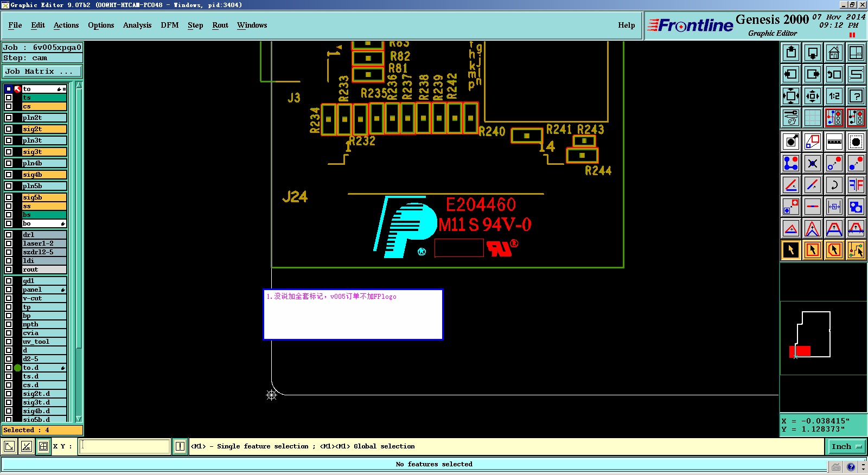Select the polygon area selection tool
The width and height of the screenshot is (868, 475).
pos(834,250)
